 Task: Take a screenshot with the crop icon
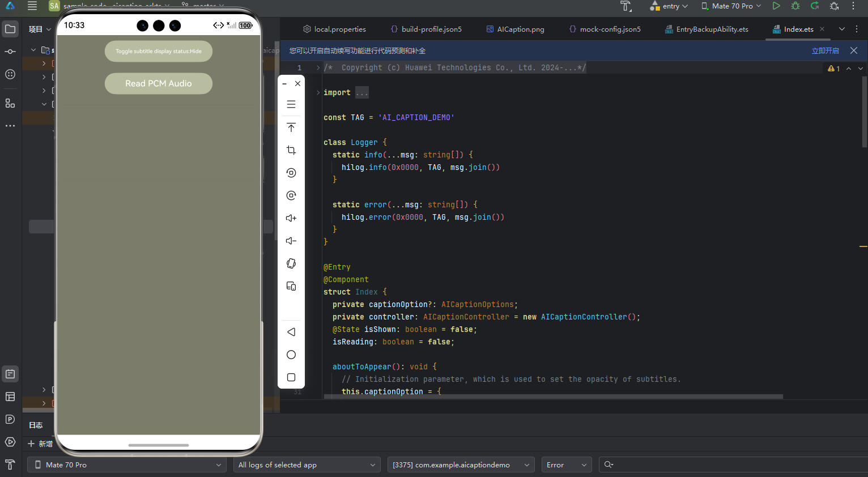(x=291, y=150)
